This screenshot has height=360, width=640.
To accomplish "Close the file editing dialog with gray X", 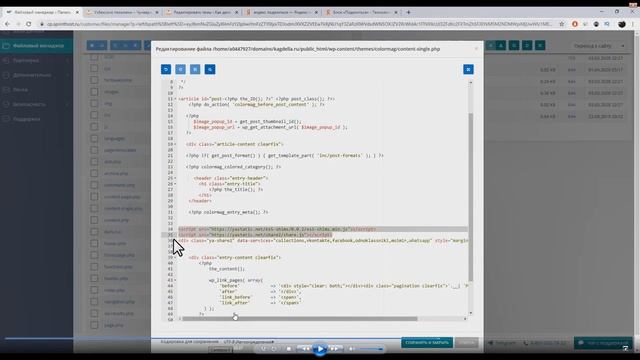I will tap(476, 49).
